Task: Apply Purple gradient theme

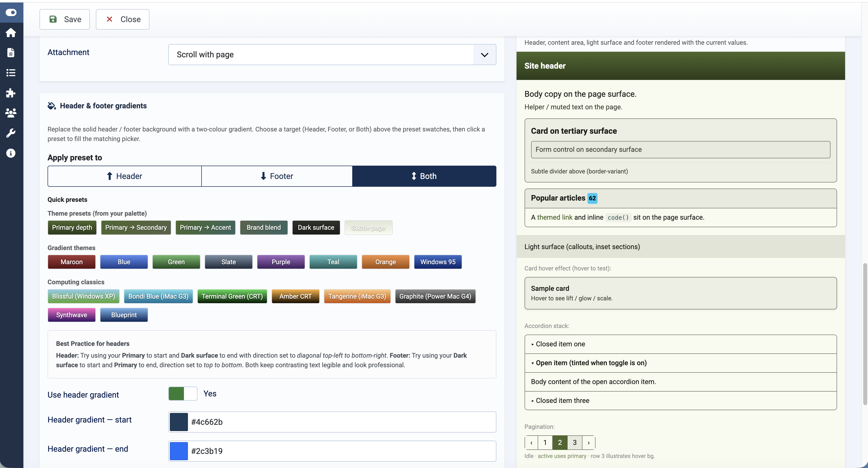Action: [x=281, y=262]
